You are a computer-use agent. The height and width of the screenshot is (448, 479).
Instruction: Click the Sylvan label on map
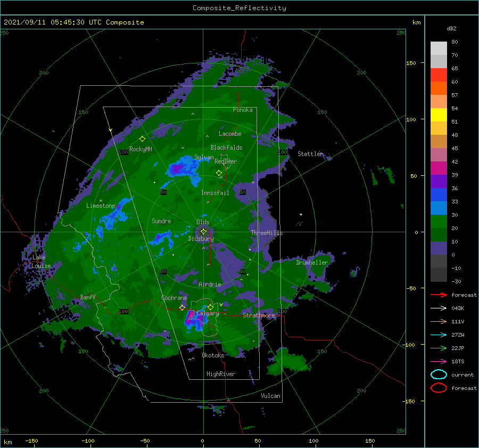click(204, 157)
